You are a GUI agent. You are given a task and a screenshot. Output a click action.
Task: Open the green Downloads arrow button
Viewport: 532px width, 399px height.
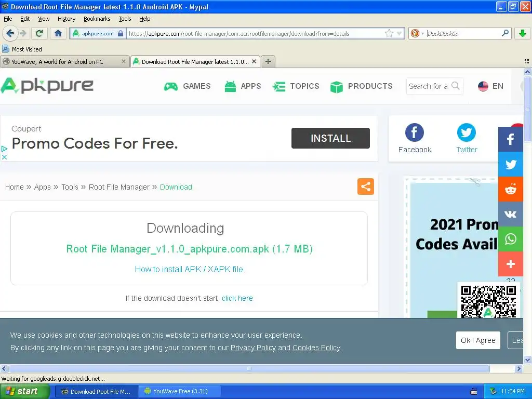523,33
